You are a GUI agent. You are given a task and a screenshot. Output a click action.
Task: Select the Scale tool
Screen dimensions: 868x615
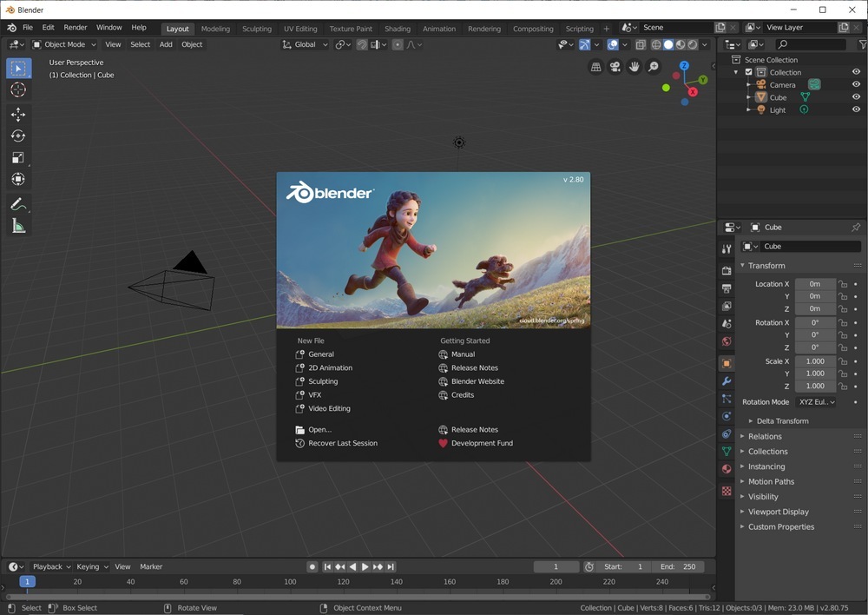pyautogui.click(x=18, y=158)
